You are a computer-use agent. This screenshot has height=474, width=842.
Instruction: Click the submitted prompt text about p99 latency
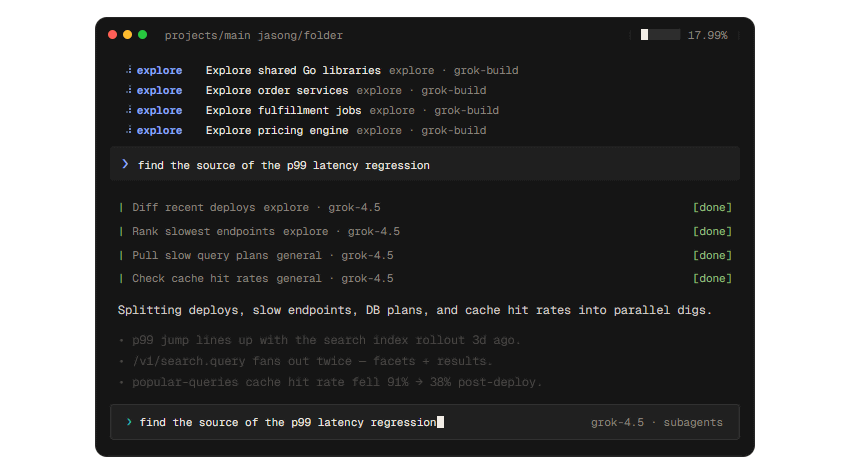(x=284, y=165)
